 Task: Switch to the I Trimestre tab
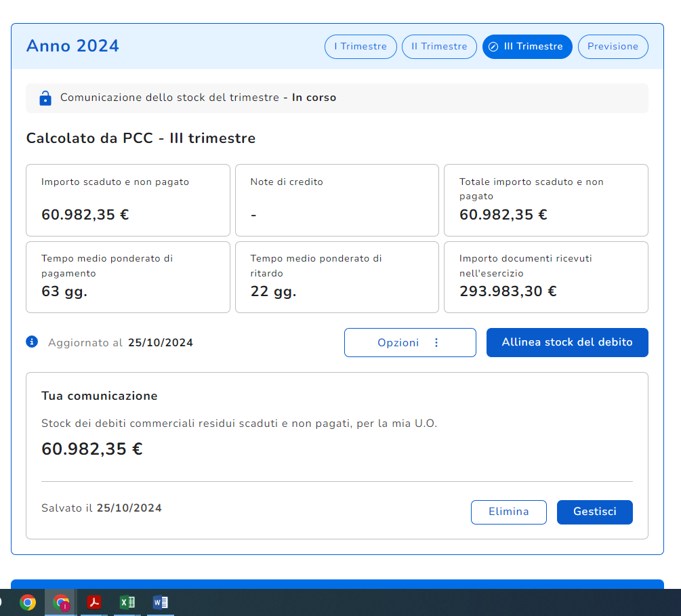[x=360, y=47]
